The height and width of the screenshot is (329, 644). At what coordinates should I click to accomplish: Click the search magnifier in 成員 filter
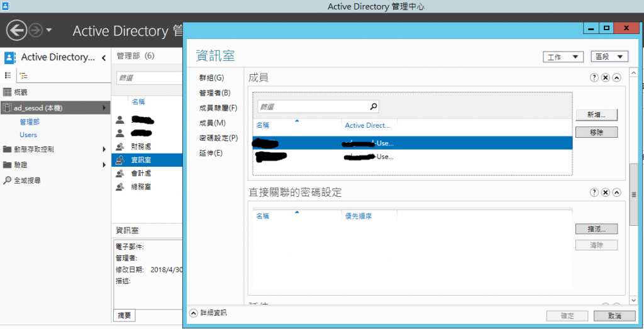[x=374, y=107]
